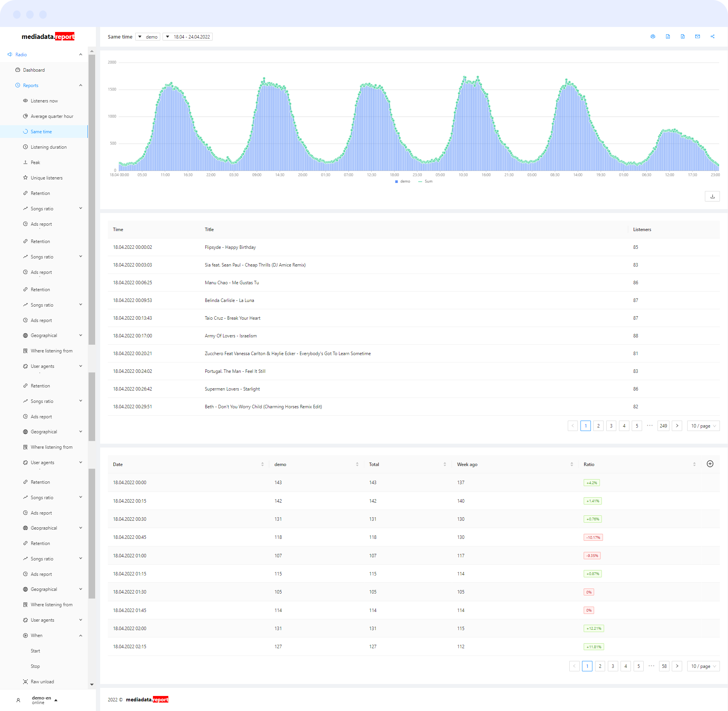Image resolution: width=728 pixels, height=711 pixels.
Task: Click the -10.17% ratio badge
Action: point(593,537)
